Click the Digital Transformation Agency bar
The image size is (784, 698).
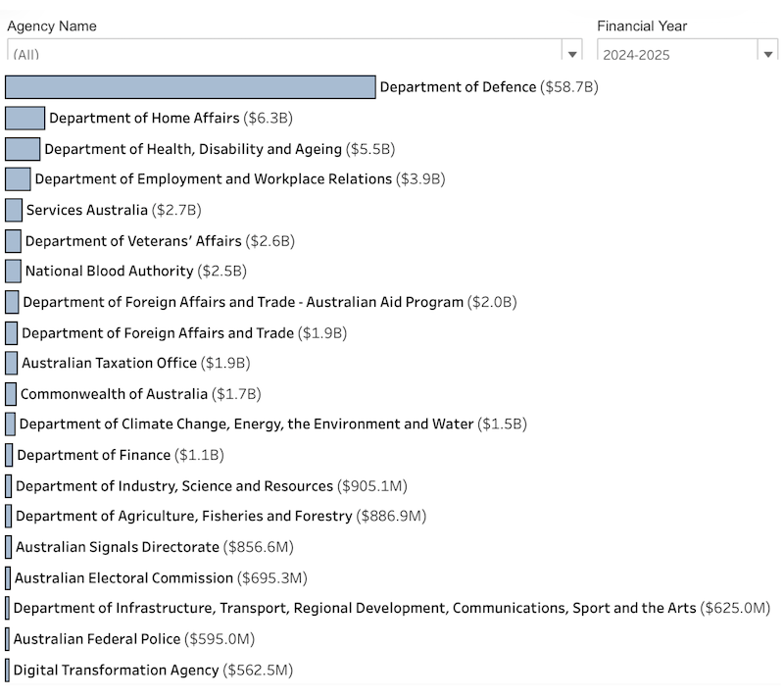[x=9, y=670]
